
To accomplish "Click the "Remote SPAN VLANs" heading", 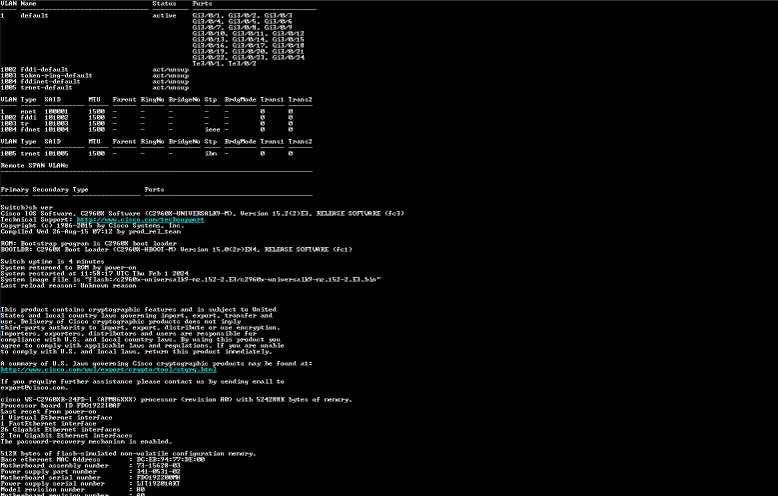I will click(x=34, y=165).
